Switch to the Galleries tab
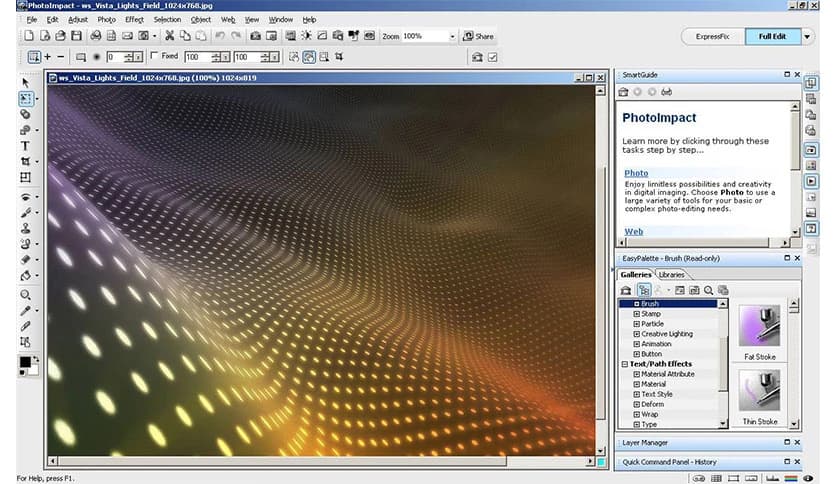The image size is (836, 484). click(x=636, y=274)
